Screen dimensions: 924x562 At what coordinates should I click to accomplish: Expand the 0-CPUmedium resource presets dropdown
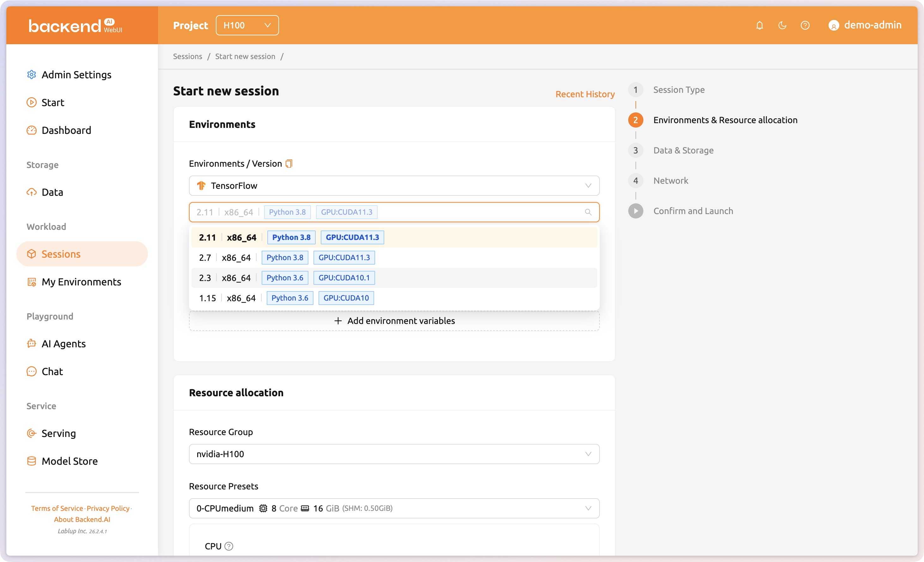click(394, 508)
